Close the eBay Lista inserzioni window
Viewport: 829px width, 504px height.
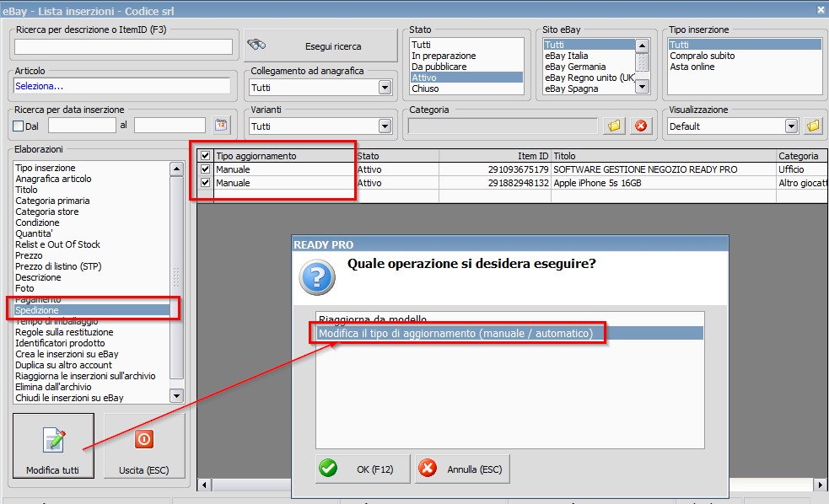tap(821, 9)
